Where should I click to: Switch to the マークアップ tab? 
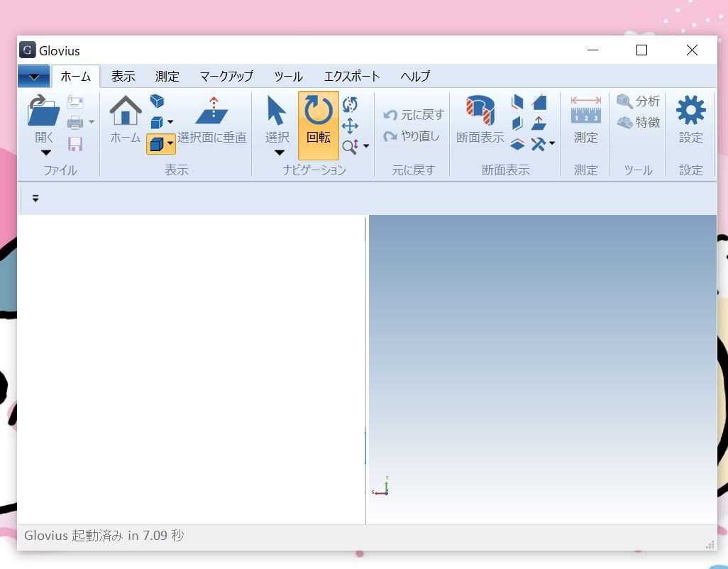[226, 76]
